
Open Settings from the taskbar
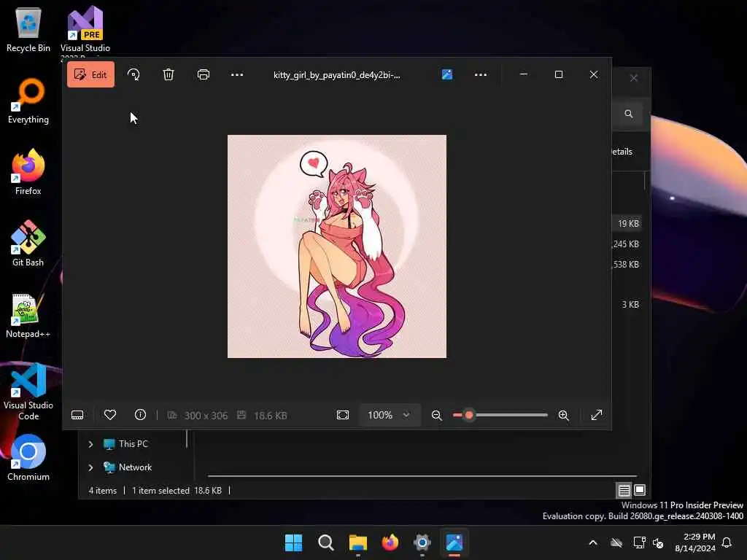click(x=422, y=542)
